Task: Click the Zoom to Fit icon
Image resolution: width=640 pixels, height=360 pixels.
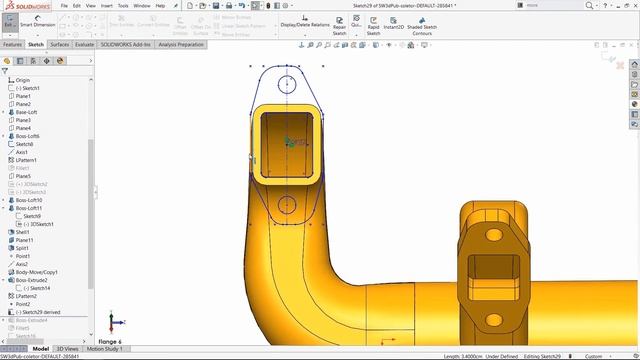Action: pos(310,45)
